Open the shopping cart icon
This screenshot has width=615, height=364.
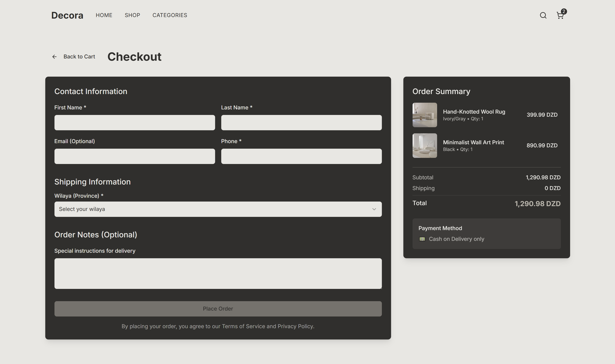560,16
